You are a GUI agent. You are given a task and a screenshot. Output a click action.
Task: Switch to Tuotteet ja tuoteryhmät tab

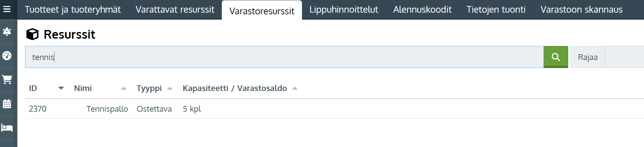click(73, 10)
